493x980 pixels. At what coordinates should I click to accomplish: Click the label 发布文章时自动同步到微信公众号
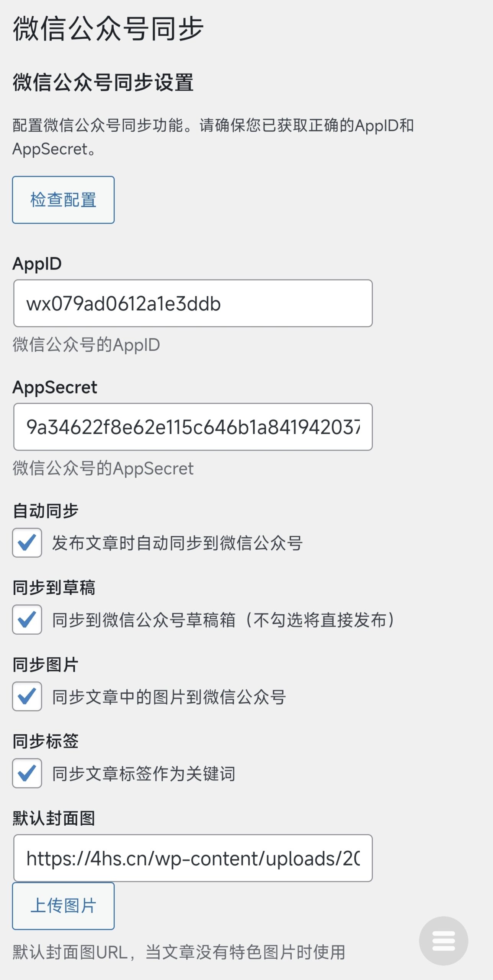click(177, 543)
